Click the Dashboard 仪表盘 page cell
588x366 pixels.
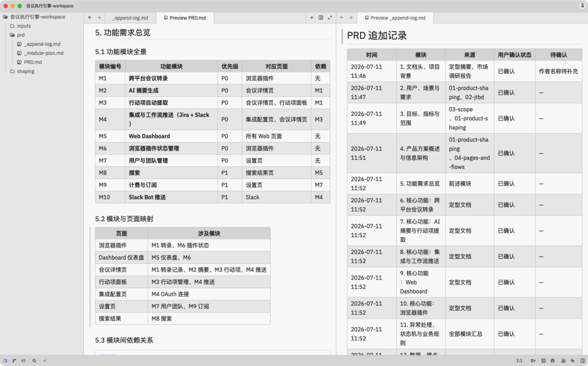(121, 257)
